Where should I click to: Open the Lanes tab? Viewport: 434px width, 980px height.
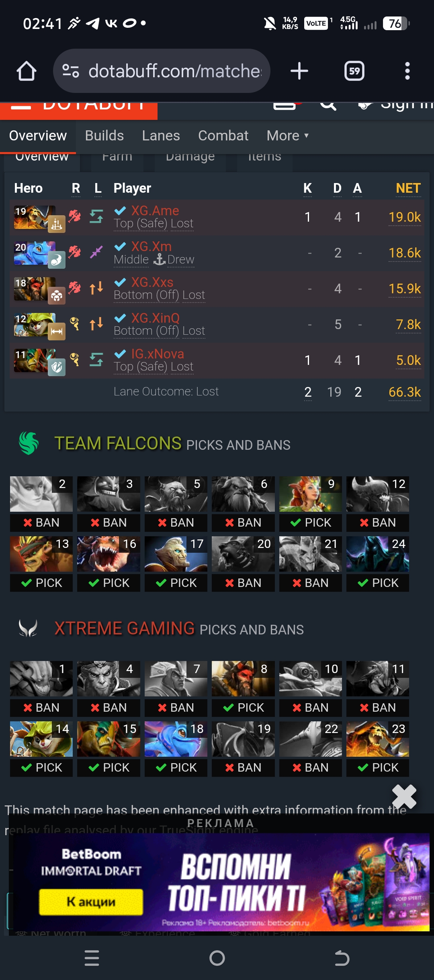(x=161, y=136)
